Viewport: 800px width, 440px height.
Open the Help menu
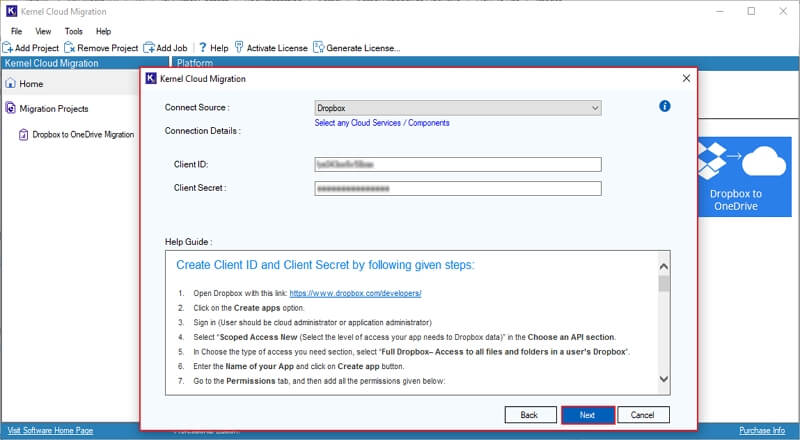point(103,32)
